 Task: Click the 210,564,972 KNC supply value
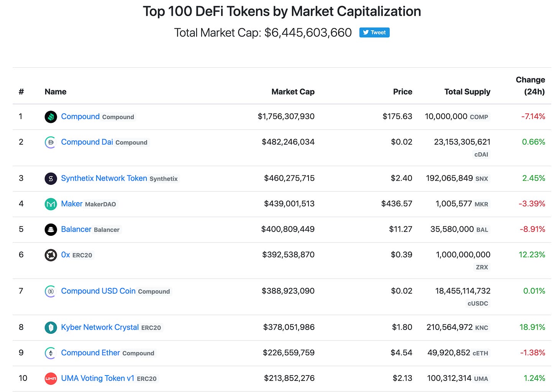tap(458, 327)
